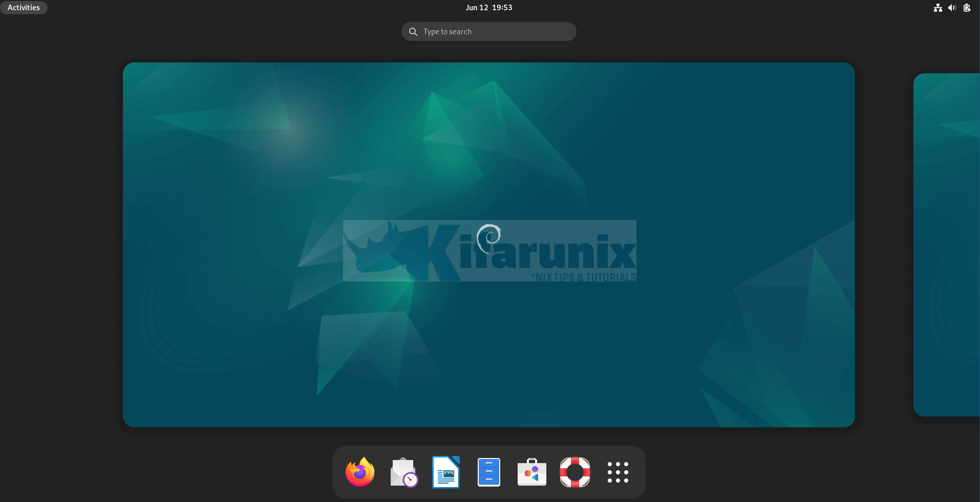The height and width of the screenshot is (502, 980).
Task: Switch to the second workspace on right
Action: [x=947, y=245]
